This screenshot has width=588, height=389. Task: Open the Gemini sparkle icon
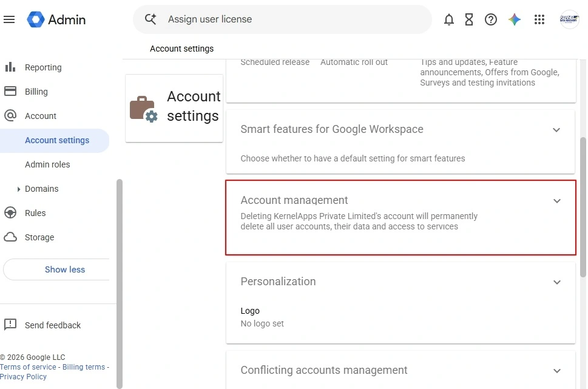(x=515, y=19)
